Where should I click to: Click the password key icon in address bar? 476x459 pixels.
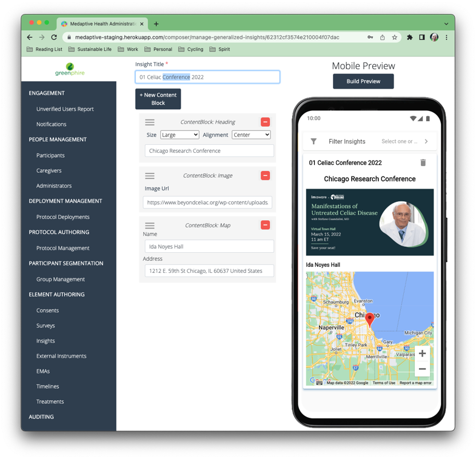coord(370,38)
